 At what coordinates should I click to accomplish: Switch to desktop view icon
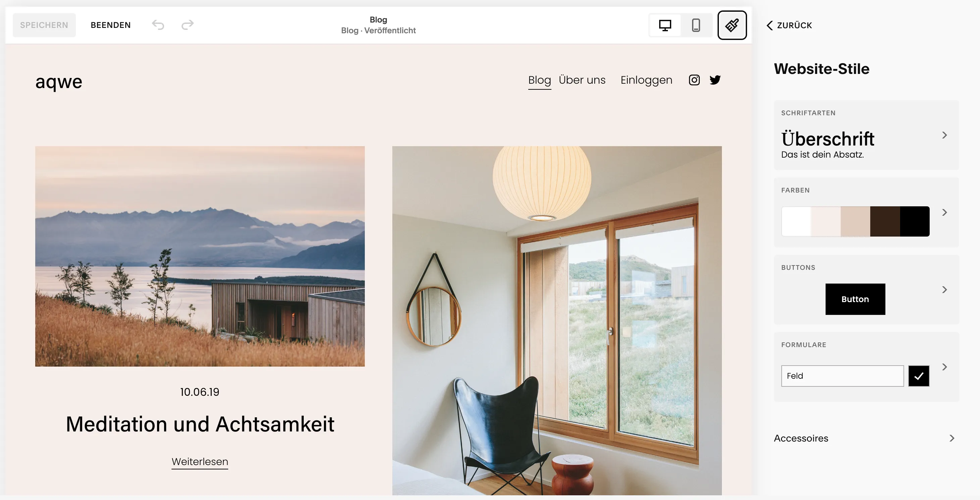click(x=665, y=25)
